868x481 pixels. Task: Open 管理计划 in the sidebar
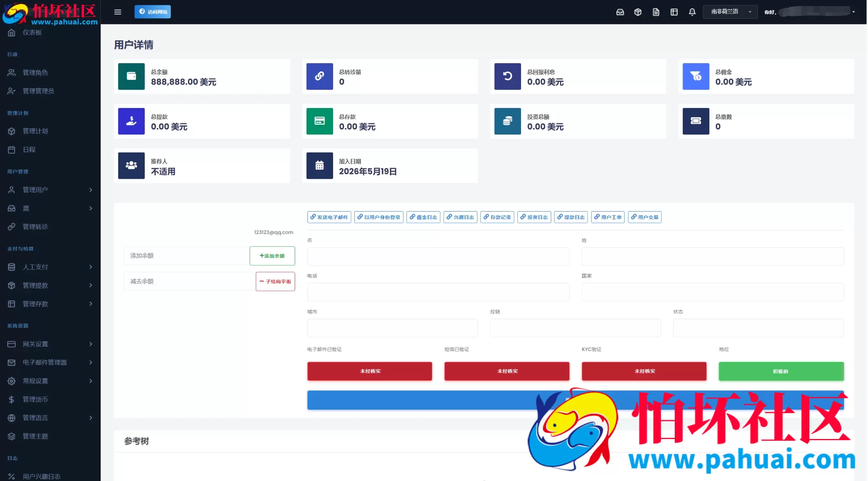coord(35,131)
